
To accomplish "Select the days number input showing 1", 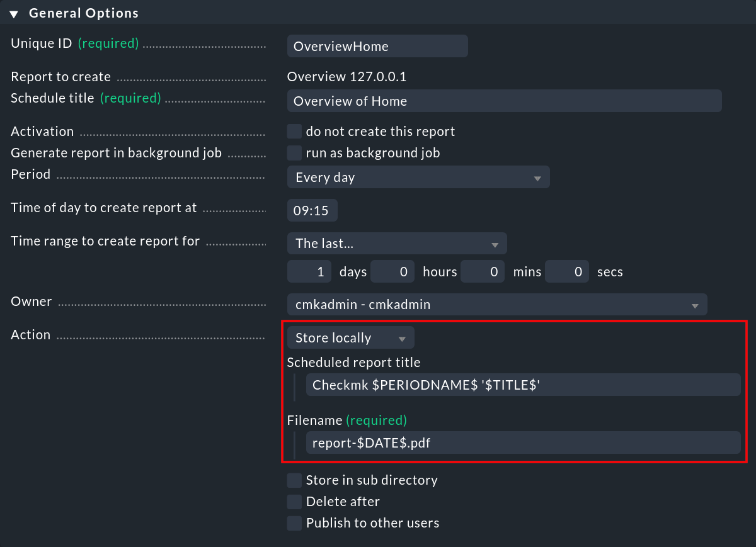I will 309,271.
